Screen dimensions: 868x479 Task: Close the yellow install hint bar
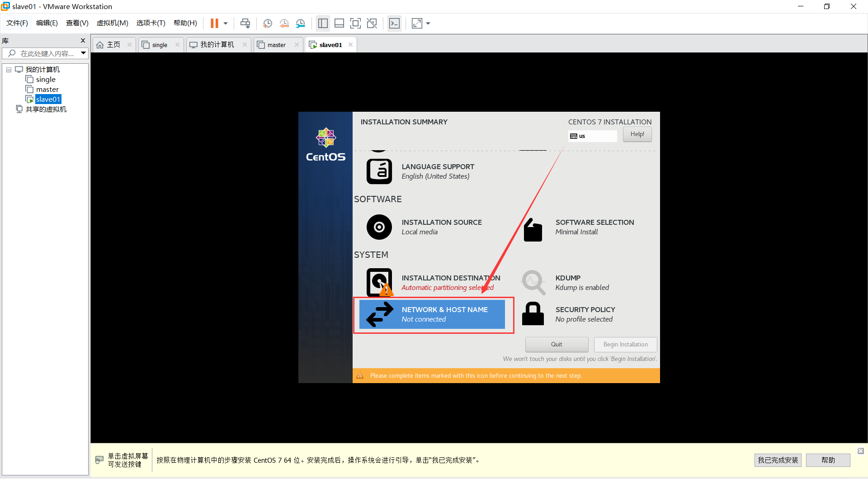pos(861,451)
